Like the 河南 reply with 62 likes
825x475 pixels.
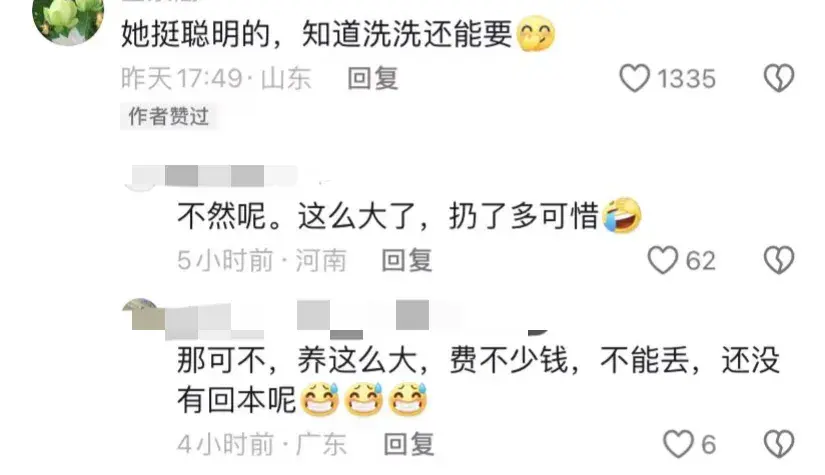[x=662, y=260]
